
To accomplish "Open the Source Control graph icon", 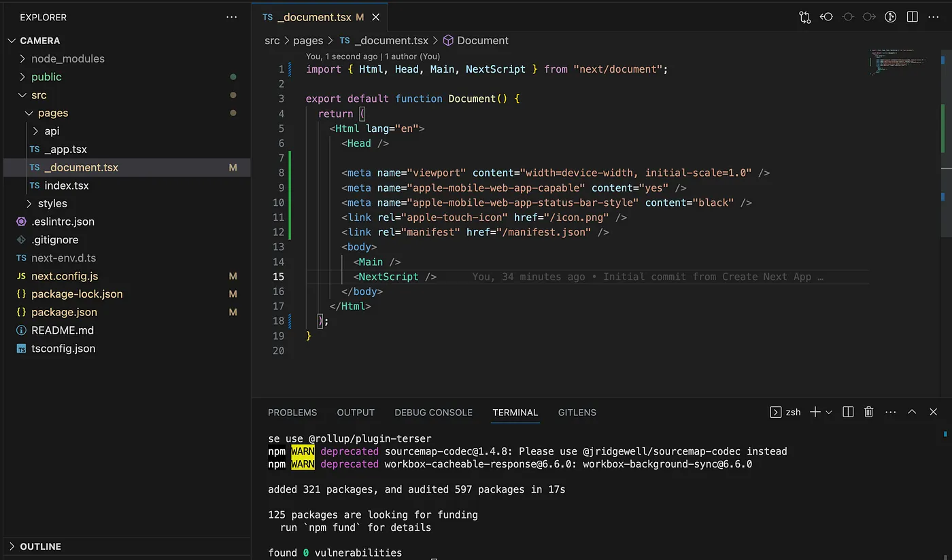I will [x=804, y=17].
